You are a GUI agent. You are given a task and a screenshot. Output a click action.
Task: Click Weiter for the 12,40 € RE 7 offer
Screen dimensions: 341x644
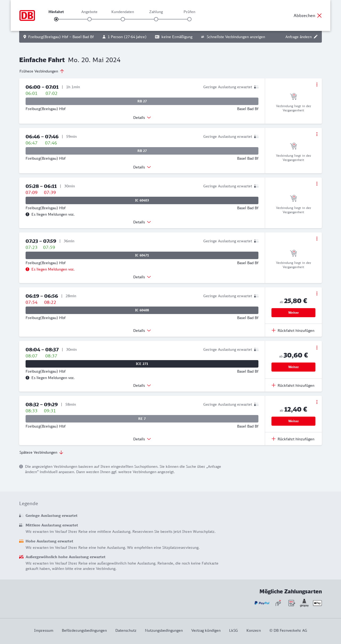click(x=293, y=421)
